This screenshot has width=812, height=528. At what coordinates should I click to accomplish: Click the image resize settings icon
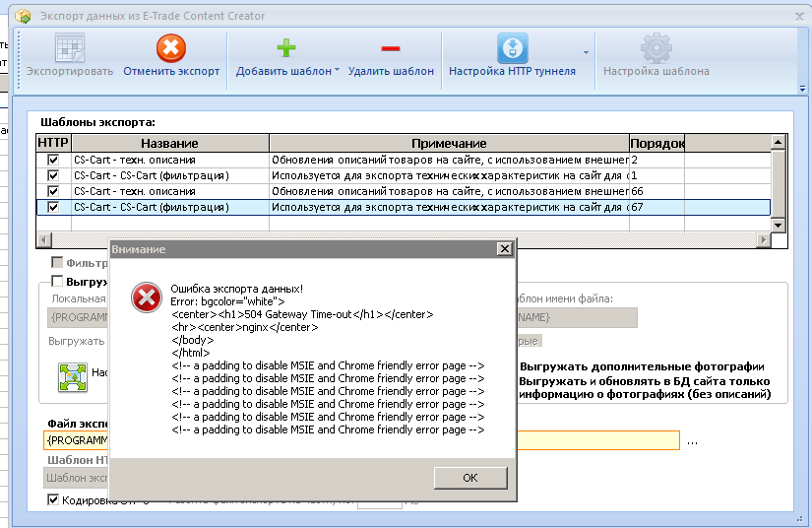pos(73,377)
